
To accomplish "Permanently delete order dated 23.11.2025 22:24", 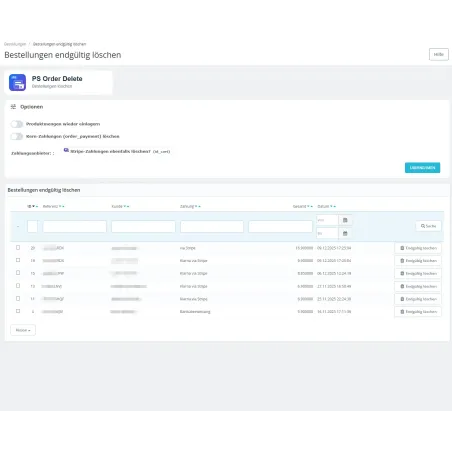I will pos(418,299).
